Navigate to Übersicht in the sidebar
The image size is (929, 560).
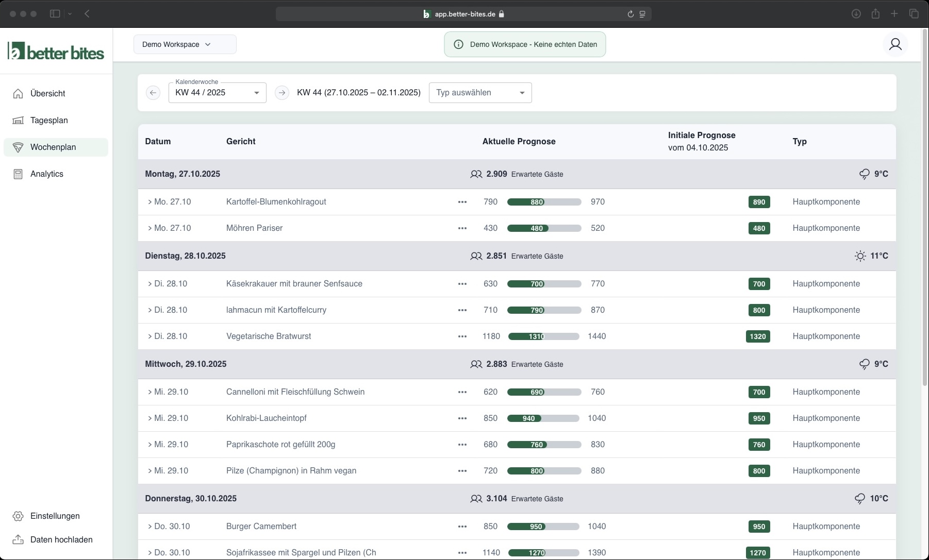47,94
